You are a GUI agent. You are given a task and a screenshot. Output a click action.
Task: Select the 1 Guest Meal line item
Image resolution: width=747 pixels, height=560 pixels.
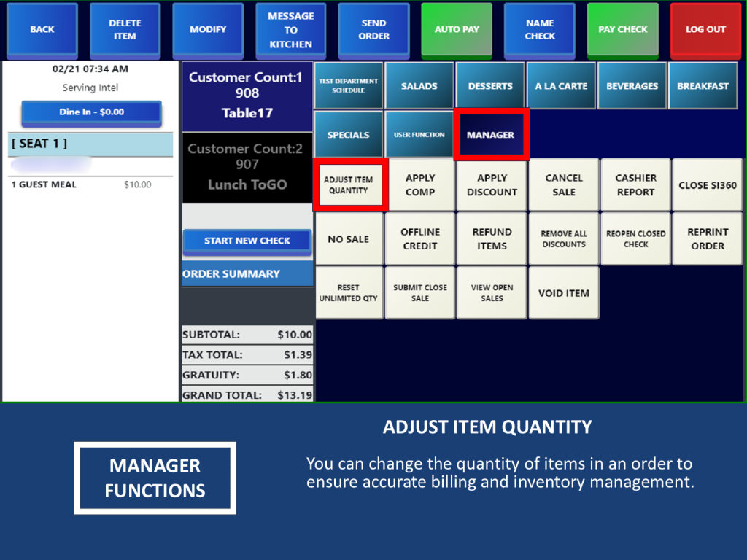tap(80, 184)
